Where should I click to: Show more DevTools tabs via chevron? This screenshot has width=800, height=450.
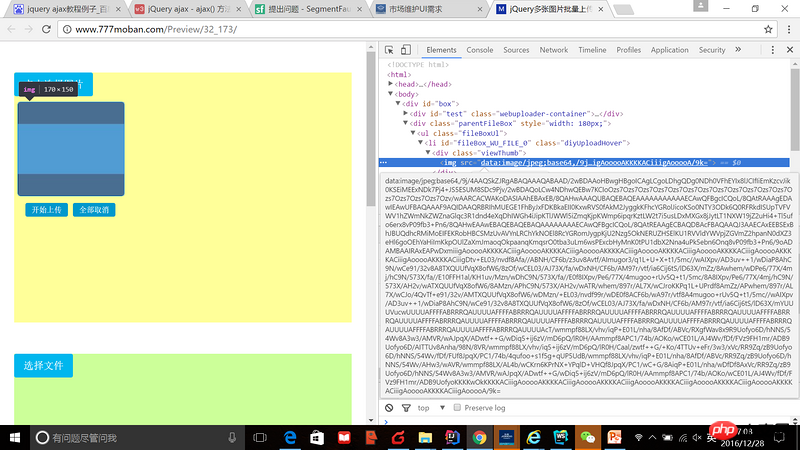click(739, 49)
